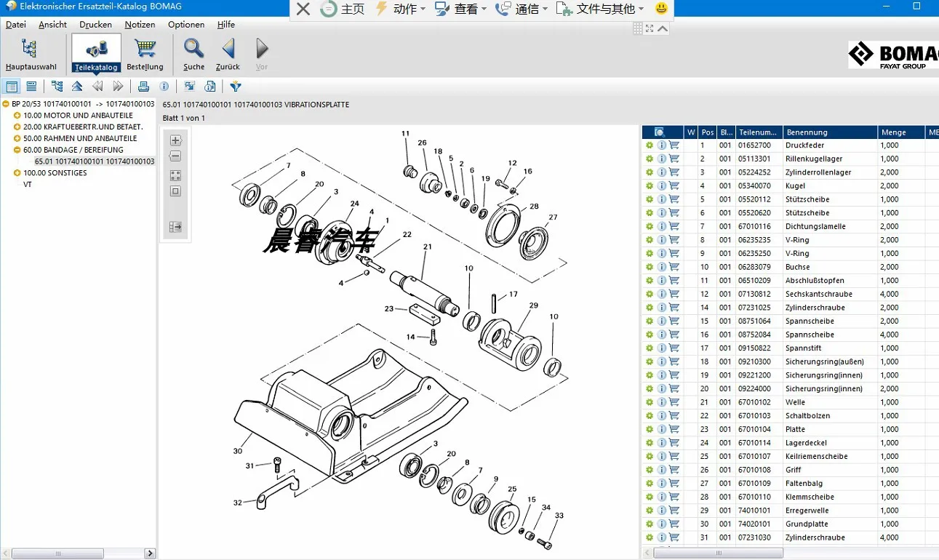Zoom in on diagram with plus button
Image resolution: width=939 pixels, height=560 pixels.
[175, 140]
